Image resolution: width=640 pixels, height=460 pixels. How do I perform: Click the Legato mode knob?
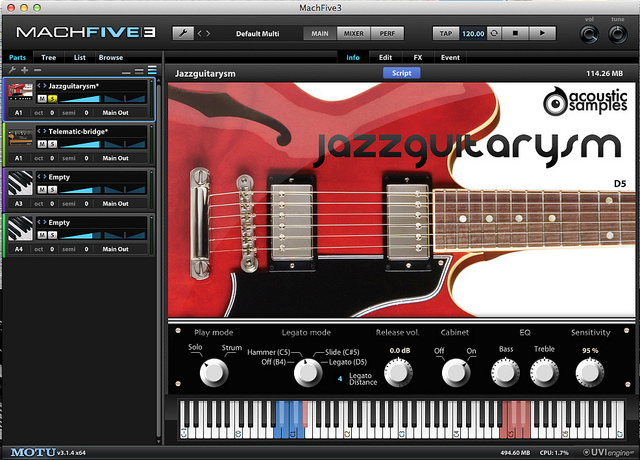(x=308, y=373)
